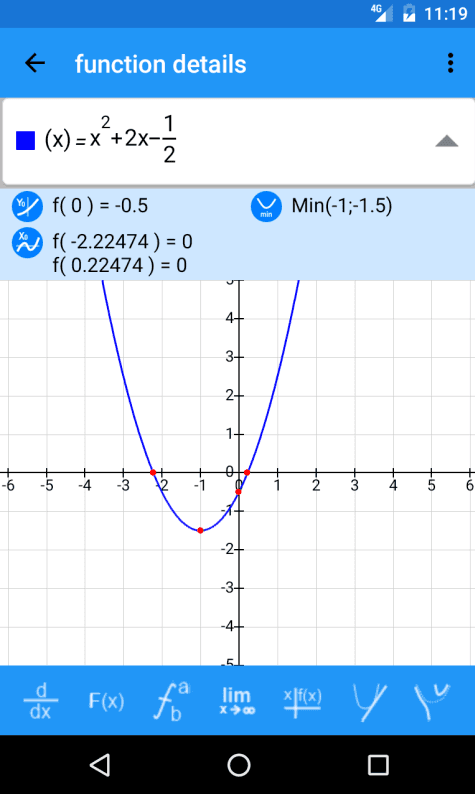Tap the blue function color square

coord(25,141)
